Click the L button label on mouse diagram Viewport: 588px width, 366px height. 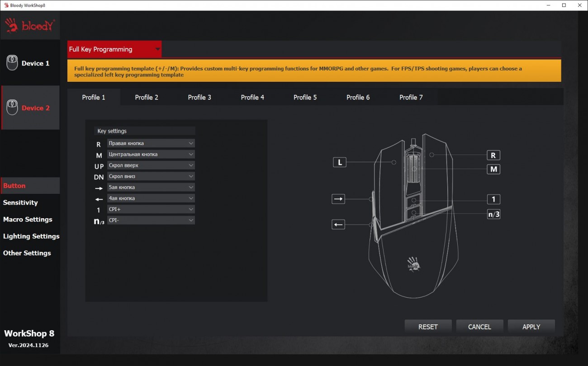pyautogui.click(x=340, y=162)
